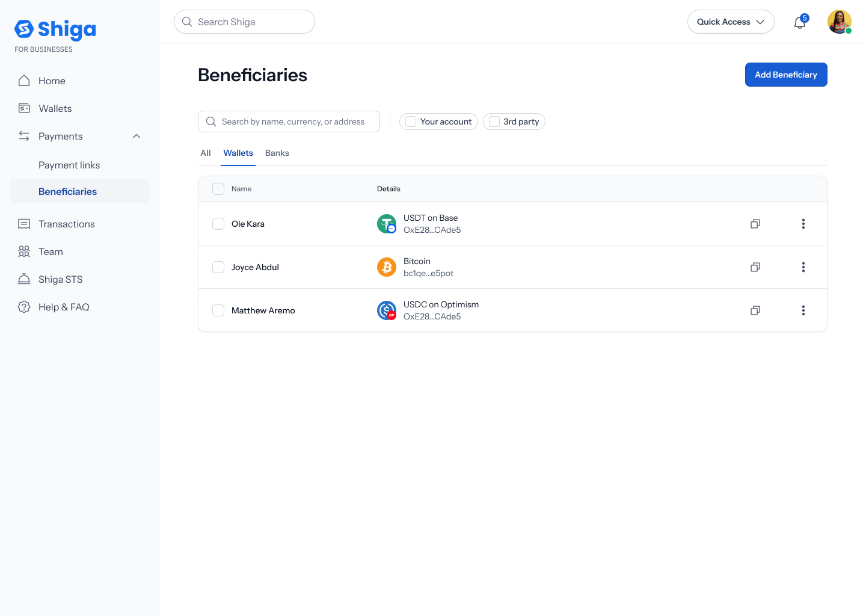Click the USDC on Optimism label
The height and width of the screenshot is (616, 866).
(441, 304)
